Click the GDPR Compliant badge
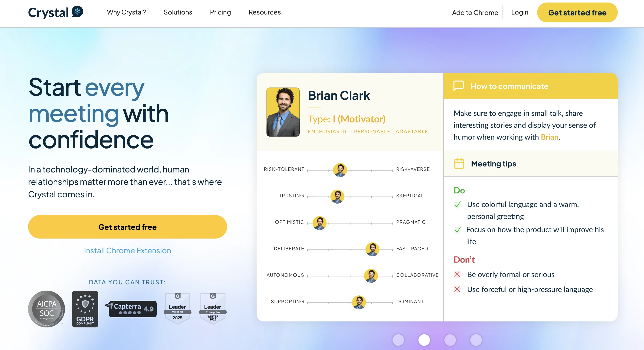This screenshot has width=644, height=350. click(85, 309)
